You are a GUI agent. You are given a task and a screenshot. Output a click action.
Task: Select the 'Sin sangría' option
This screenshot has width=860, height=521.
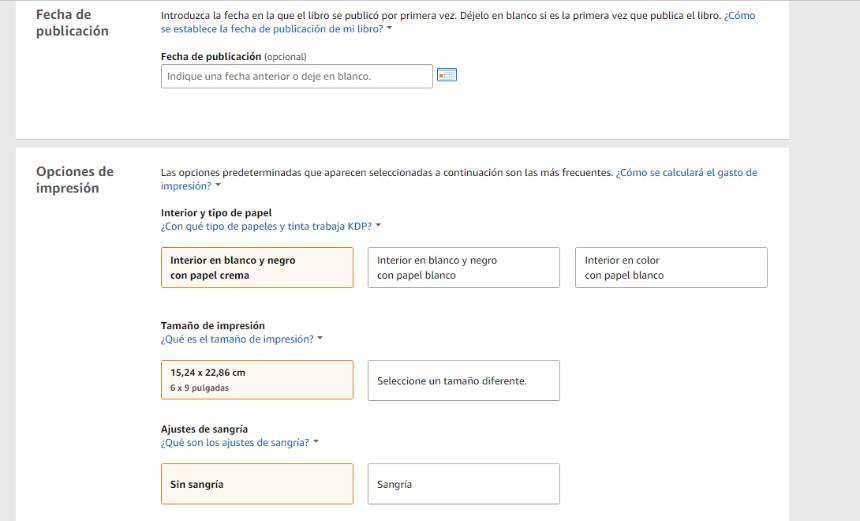257,484
